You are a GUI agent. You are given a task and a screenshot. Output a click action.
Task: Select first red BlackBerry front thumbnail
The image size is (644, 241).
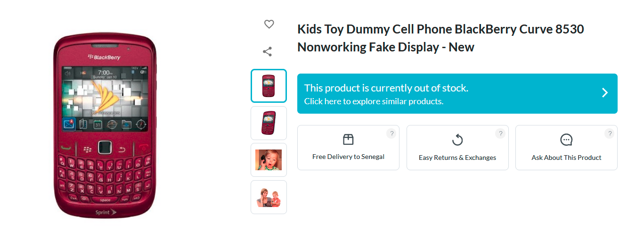(269, 86)
